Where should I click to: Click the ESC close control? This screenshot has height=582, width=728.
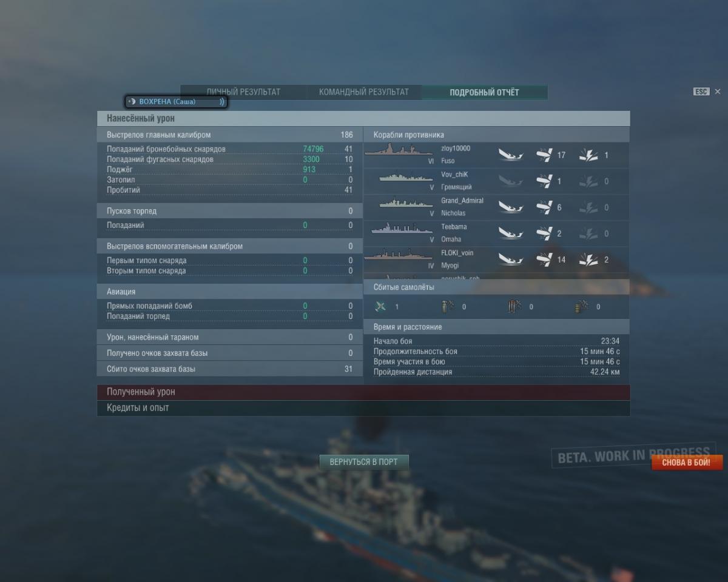pyautogui.click(x=707, y=92)
